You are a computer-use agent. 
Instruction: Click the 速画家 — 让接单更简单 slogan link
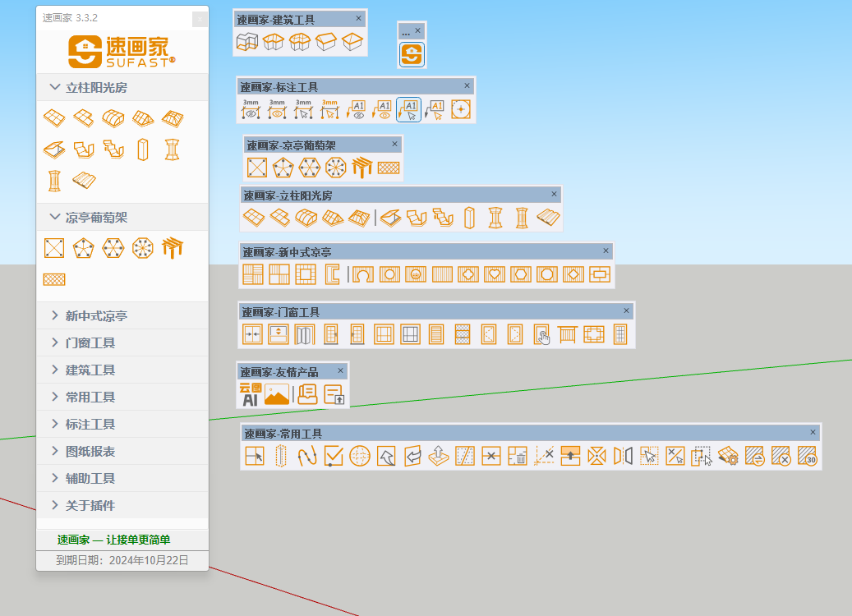pyautogui.click(x=113, y=540)
